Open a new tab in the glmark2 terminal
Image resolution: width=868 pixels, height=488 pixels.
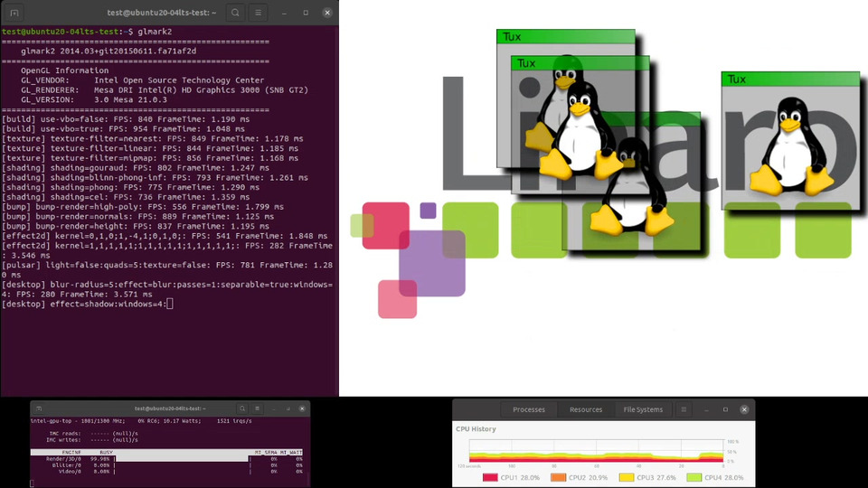[x=14, y=12]
